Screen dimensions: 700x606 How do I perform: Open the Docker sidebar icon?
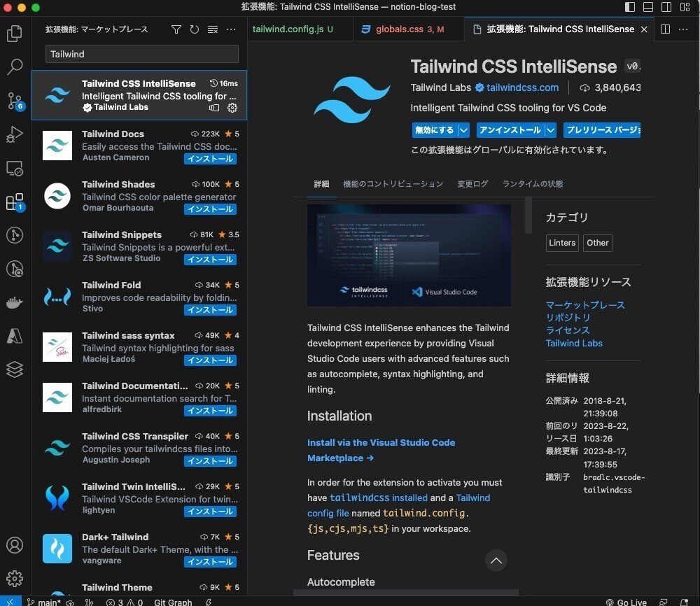coord(15,302)
